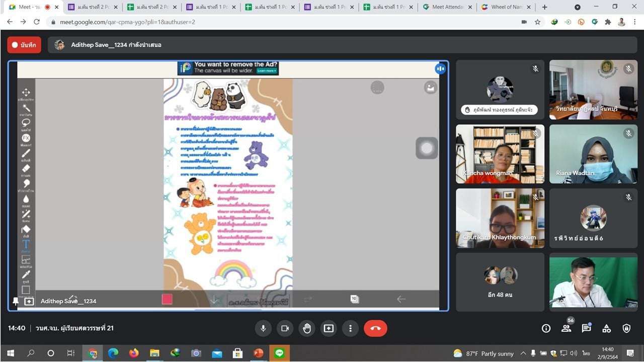The width and height of the screenshot is (644, 362).
Task: Open host controls shield icon
Action: [626, 328]
